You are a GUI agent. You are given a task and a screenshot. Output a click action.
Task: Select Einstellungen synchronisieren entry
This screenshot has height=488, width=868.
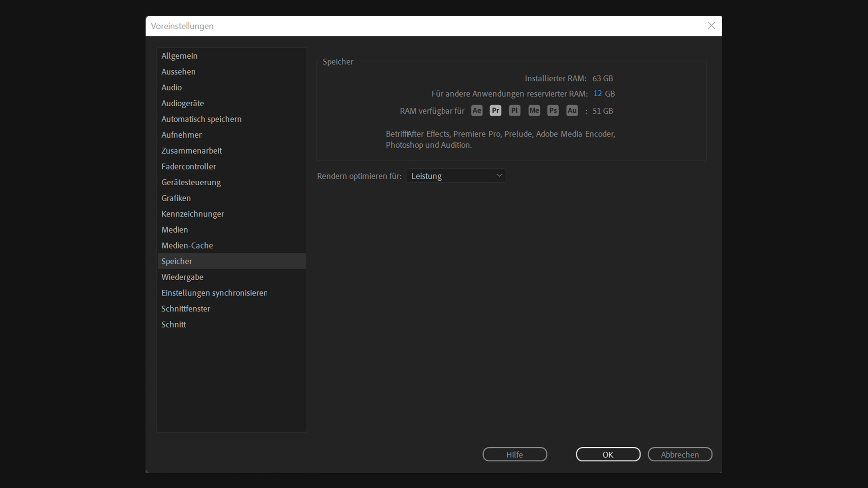coord(214,293)
